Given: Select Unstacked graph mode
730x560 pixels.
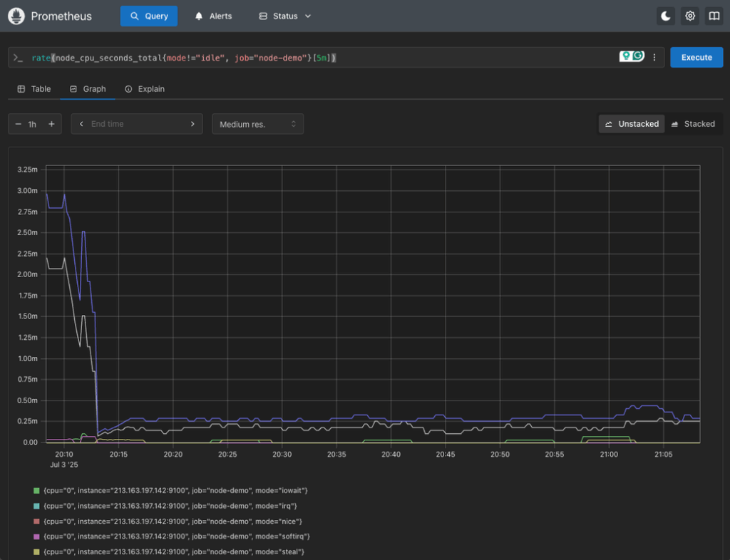Looking at the screenshot, I should click(632, 124).
